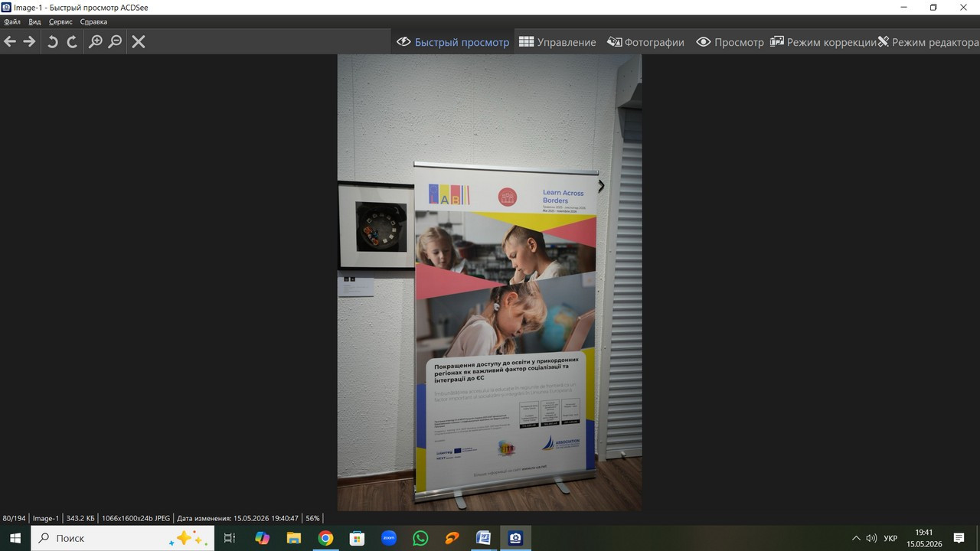Switch to Просмотр mode

(730, 42)
